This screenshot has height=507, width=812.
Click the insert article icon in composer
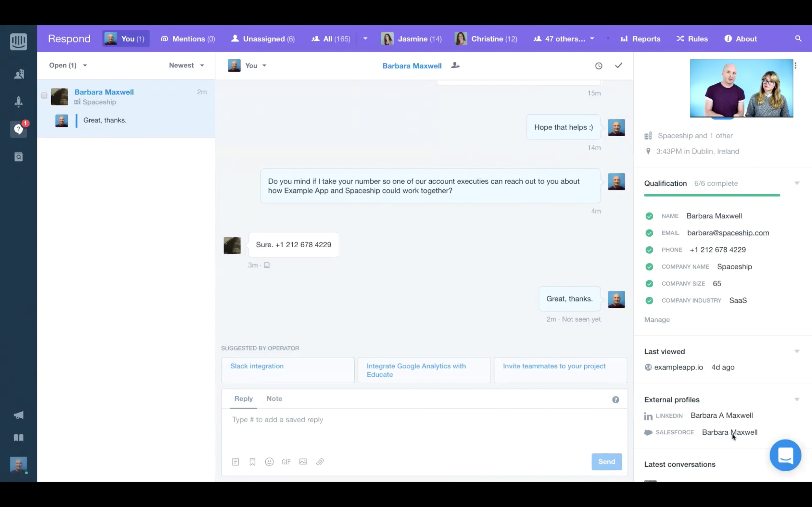[x=235, y=462]
